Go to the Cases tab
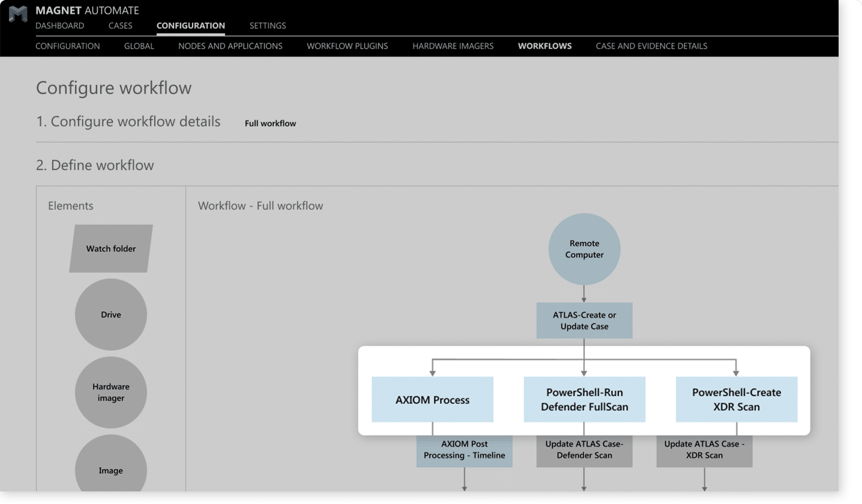Viewport: 862px width, 504px height. [x=120, y=26]
